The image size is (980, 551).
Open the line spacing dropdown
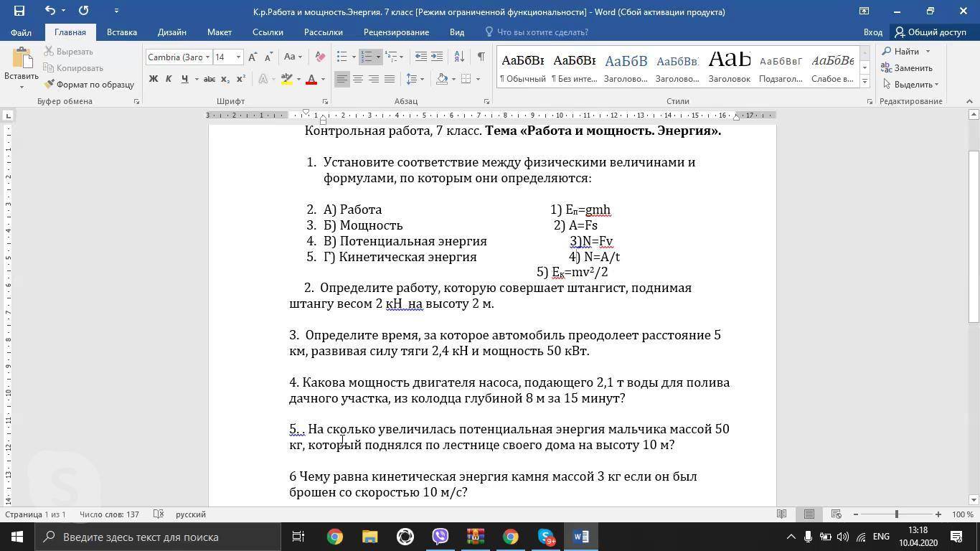tap(415, 79)
